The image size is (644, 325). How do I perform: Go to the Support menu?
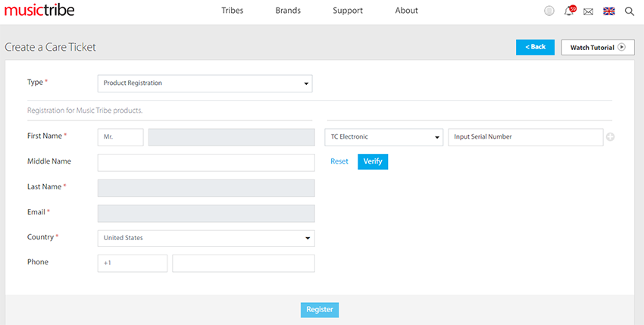point(348,11)
